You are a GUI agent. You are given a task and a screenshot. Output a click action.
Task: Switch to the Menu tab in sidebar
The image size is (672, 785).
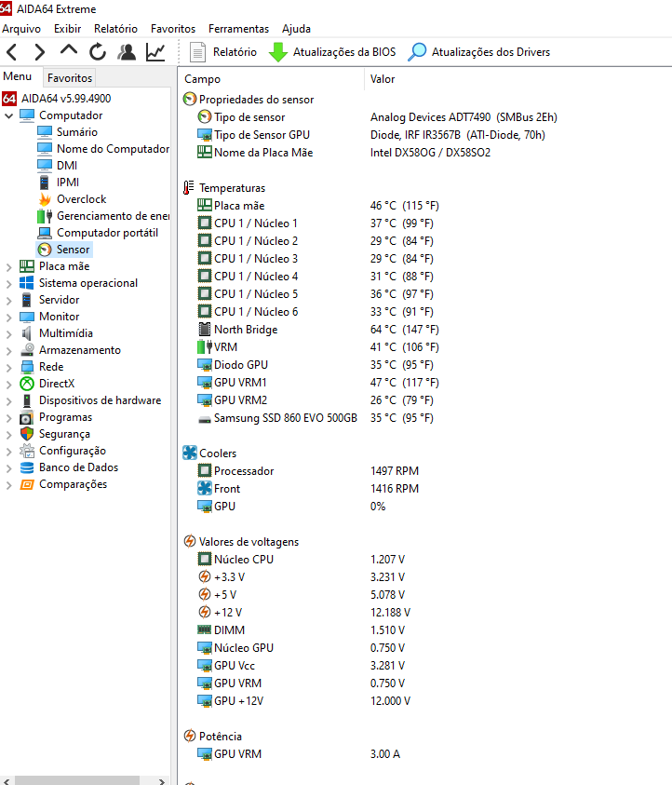18,76
